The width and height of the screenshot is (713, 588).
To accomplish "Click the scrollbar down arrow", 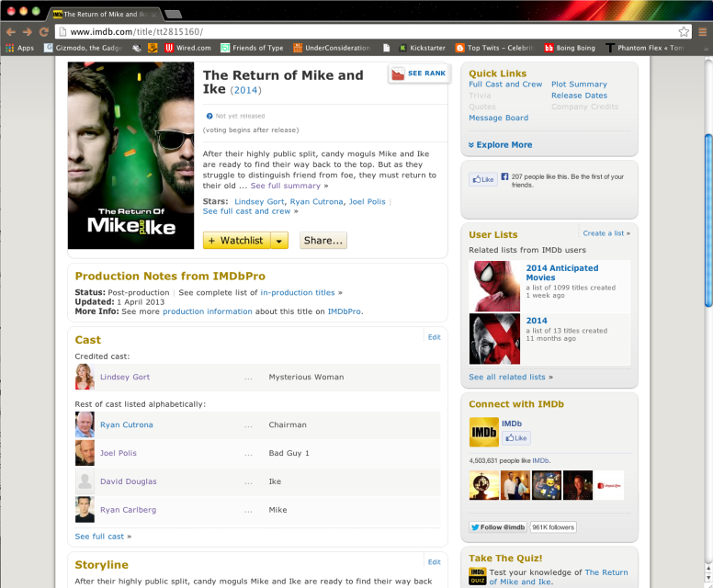I will [708, 578].
